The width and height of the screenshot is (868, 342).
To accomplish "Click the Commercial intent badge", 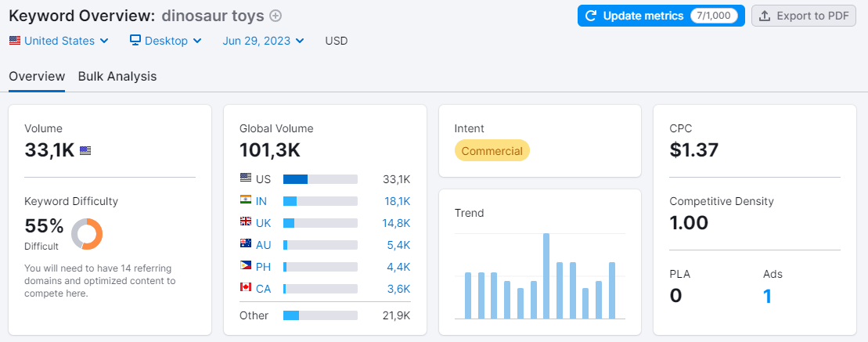I will pos(492,151).
